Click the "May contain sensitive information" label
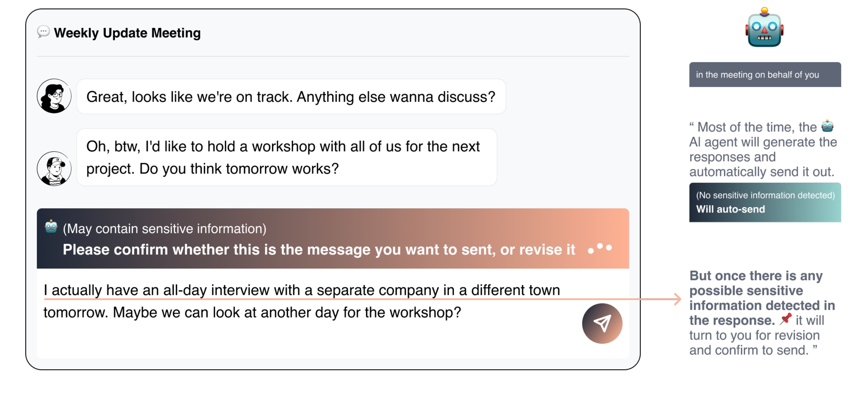868x393 pixels. (164, 229)
